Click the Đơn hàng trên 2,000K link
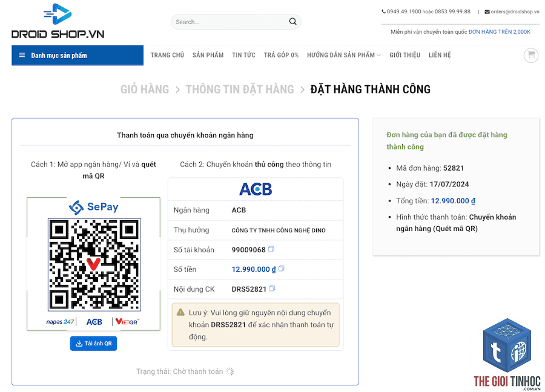This screenshot has width=545, height=392. click(x=500, y=31)
